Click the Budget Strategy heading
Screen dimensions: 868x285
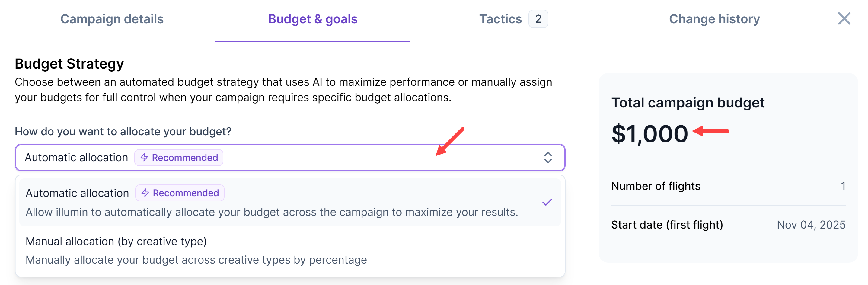pyautogui.click(x=69, y=64)
